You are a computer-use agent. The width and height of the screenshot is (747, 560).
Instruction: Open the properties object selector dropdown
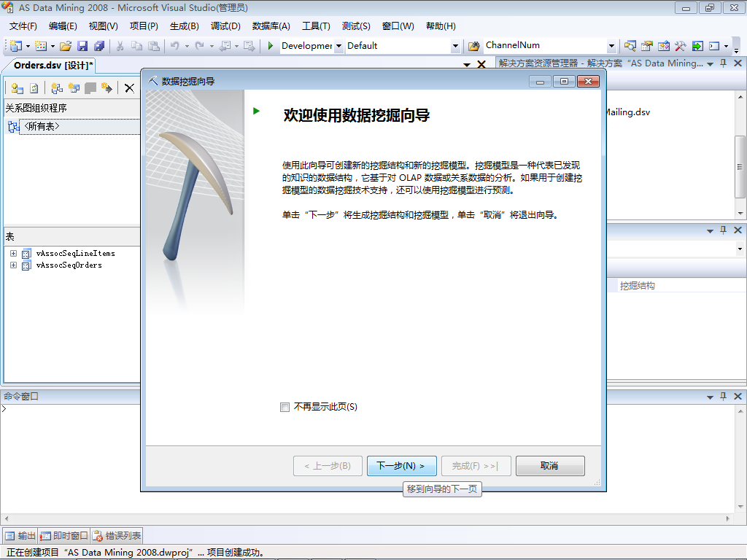pyautogui.click(x=740, y=249)
